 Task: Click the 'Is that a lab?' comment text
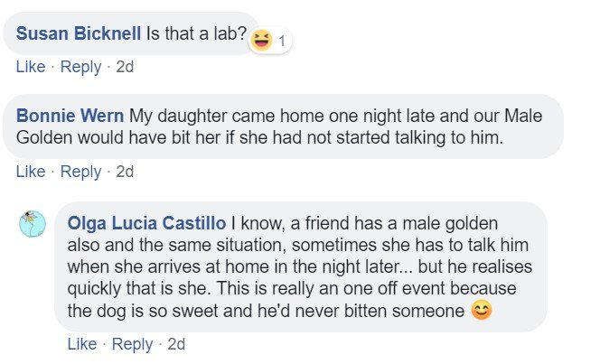[197, 33]
